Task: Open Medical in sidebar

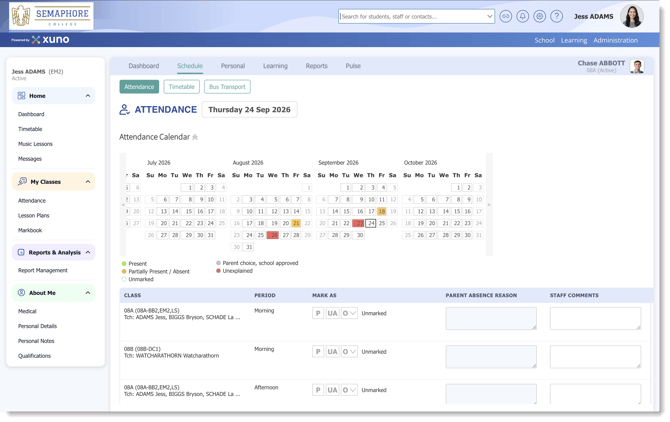Action: pos(27,311)
